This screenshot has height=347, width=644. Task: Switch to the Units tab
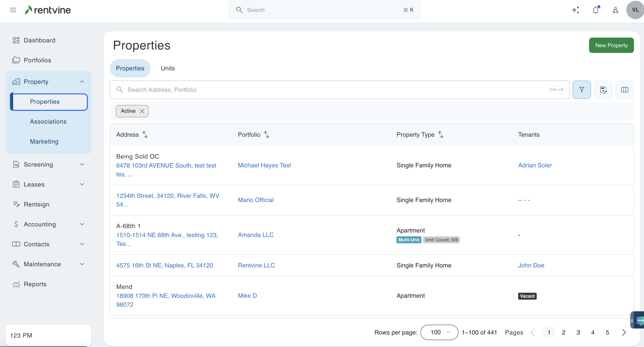pyautogui.click(x=168, y=68)
